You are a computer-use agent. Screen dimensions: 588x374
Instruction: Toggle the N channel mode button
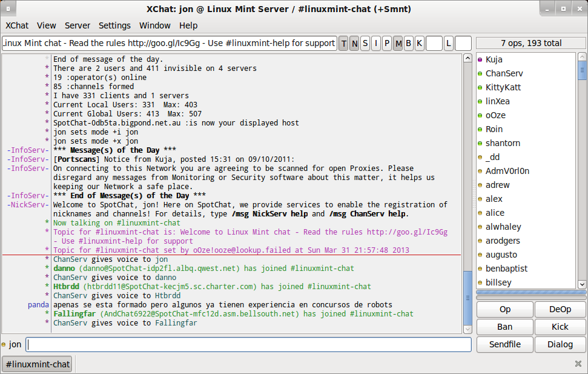(x=354, y=44)
